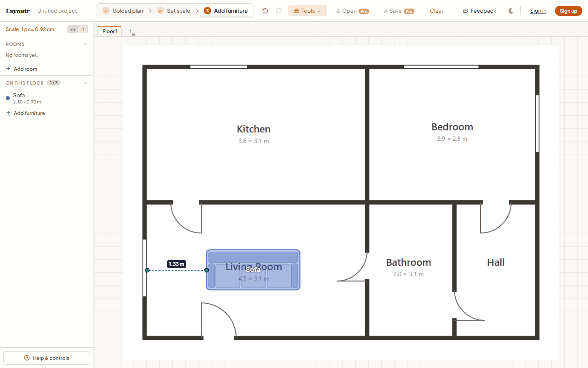Click the Feedback speech bubble button

[x=479, y=11]
